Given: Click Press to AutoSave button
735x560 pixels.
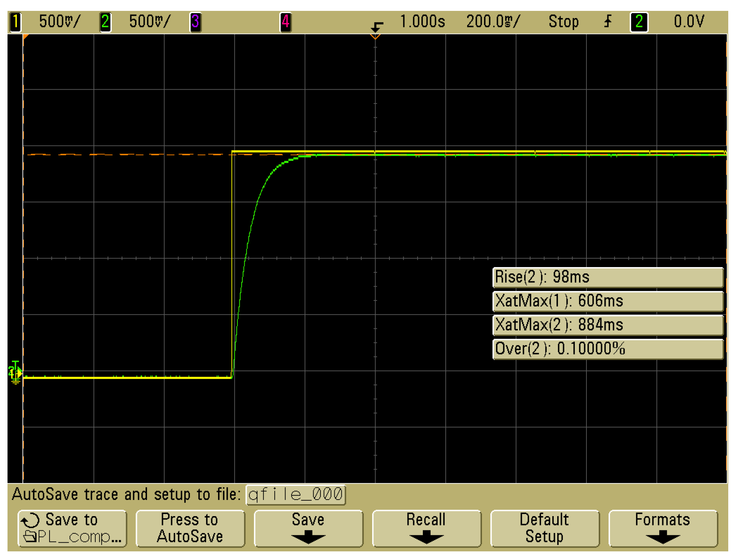Looking at the screenshot, I should [x=190, y=528].
